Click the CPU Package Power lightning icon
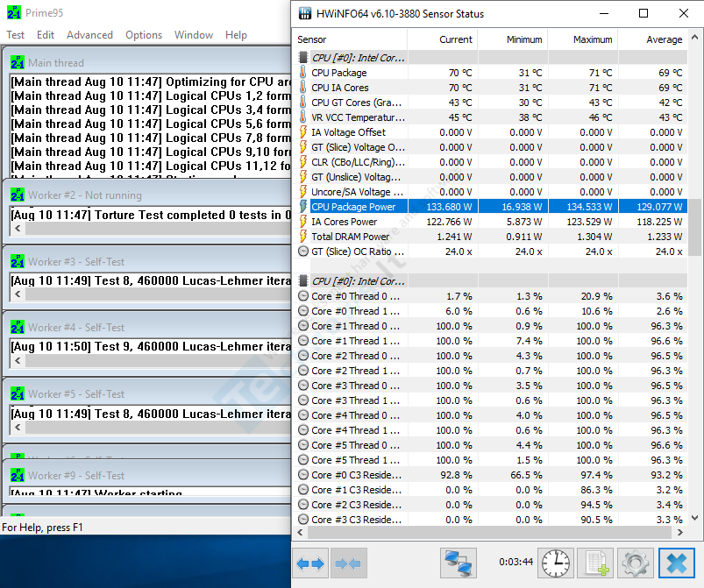 [x=303, y=207]
